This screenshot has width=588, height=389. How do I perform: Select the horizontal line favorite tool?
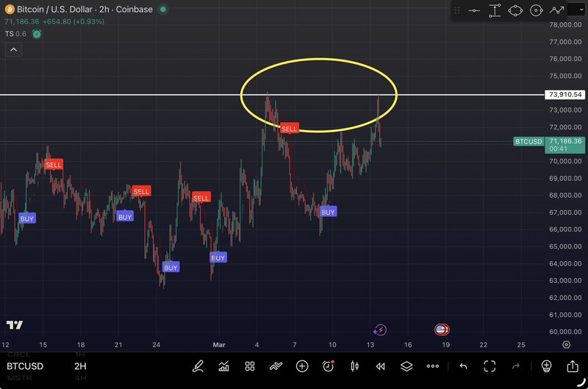tap(474, 10)
